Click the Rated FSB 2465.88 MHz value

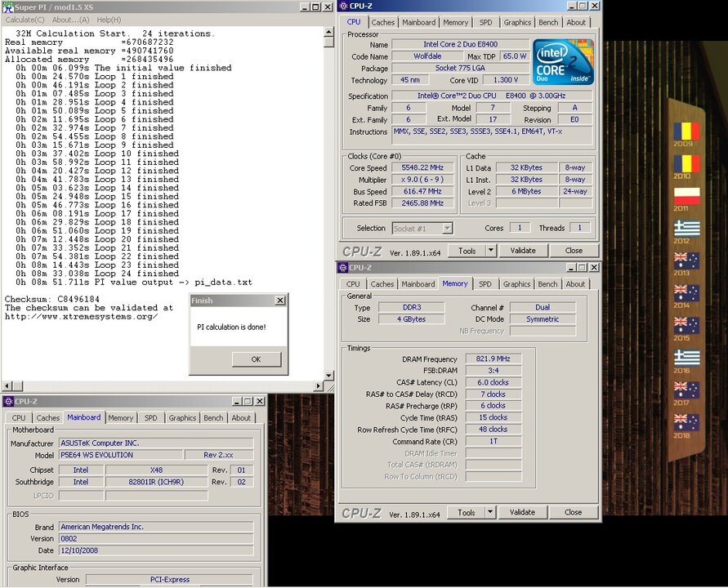point(422,203)
